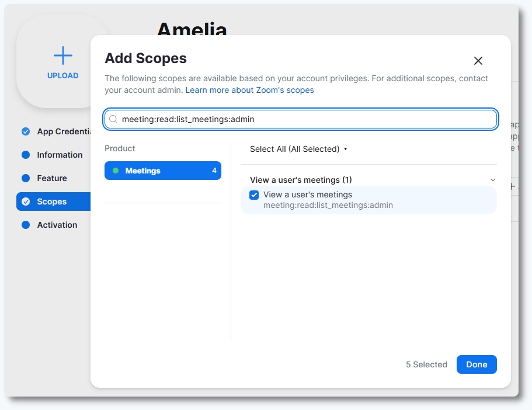
Task: Click the plus upload icon
Action: [63, 55]
